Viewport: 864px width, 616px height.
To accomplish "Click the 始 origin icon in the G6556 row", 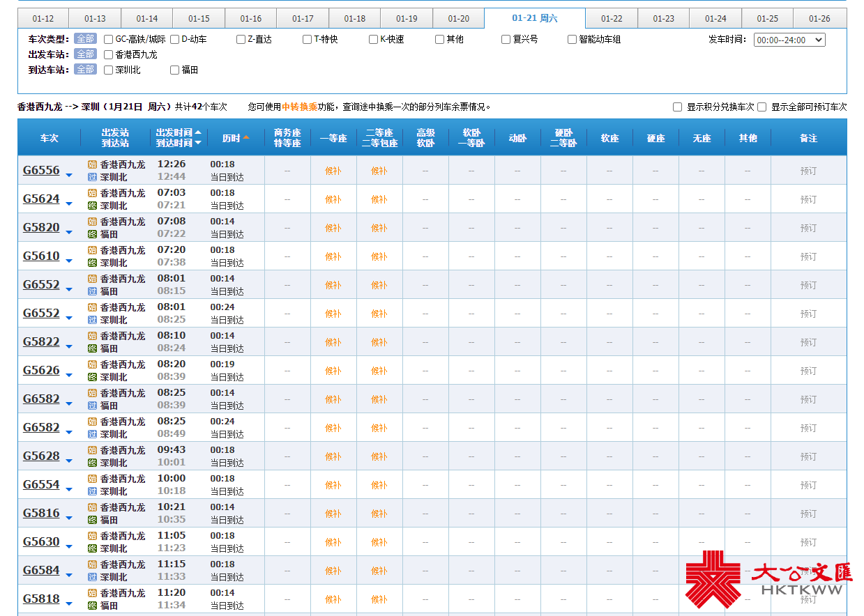I will point(92,164).
